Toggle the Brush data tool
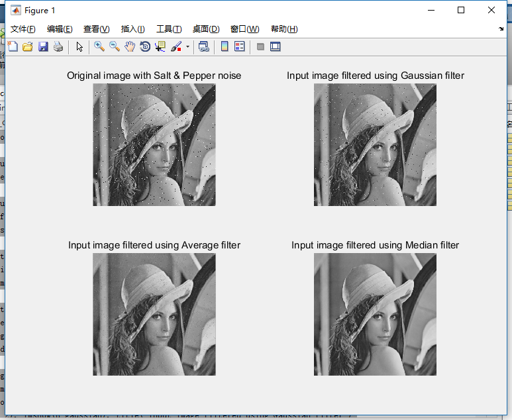Viewport: 512px width, 420px height. click(176, 46)
